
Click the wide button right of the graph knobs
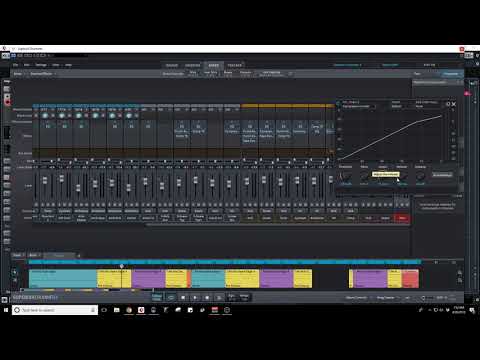pyautogui.click(x=442, y=175)
